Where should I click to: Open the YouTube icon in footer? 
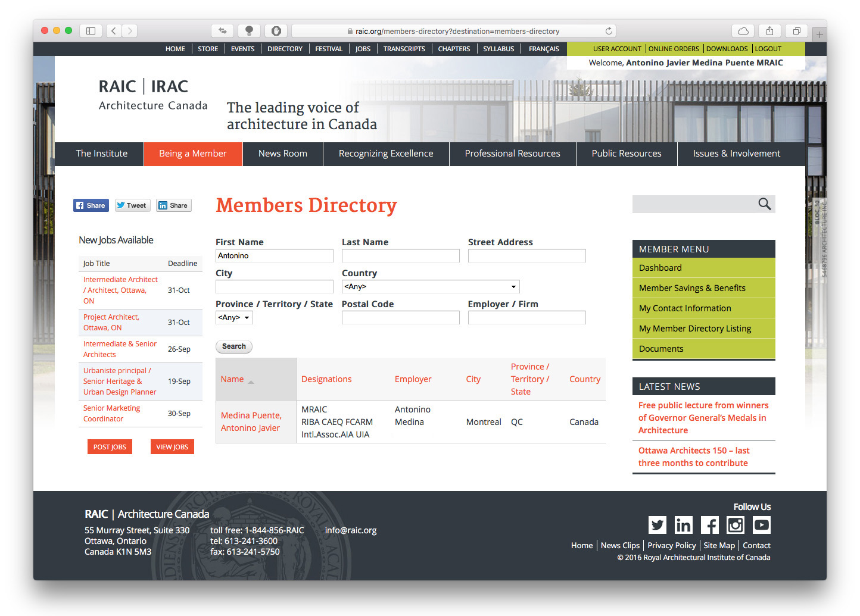(762, 525)
